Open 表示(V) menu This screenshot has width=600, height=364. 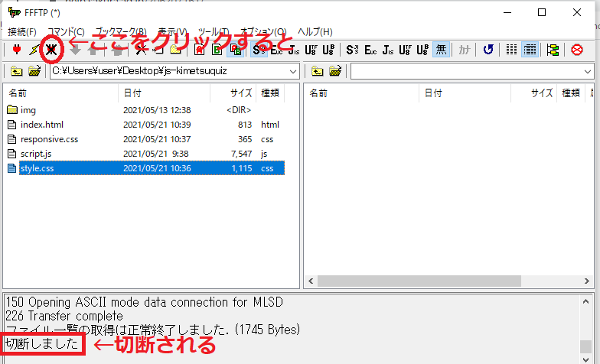172,32
